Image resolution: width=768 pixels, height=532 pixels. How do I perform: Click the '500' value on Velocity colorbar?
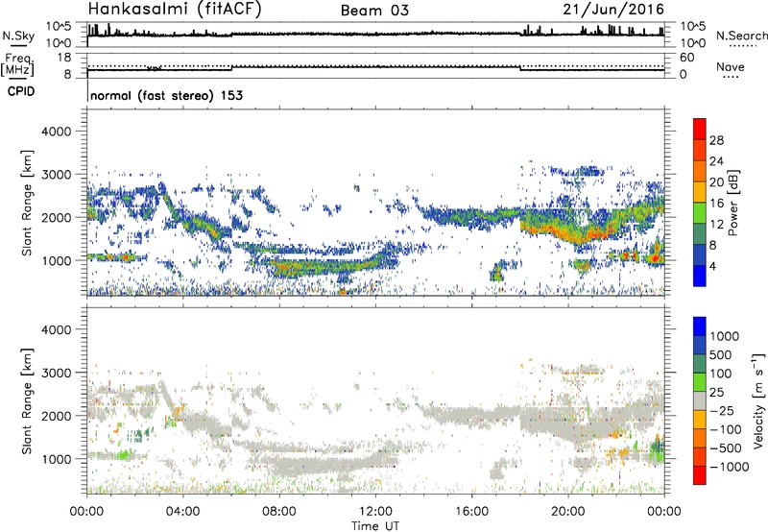721,355
